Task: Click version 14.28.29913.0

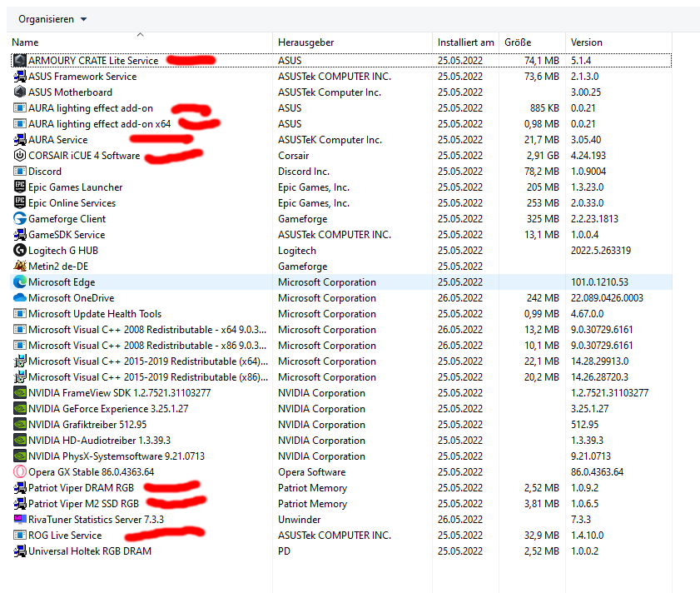Action: click(x=599, y=361)
